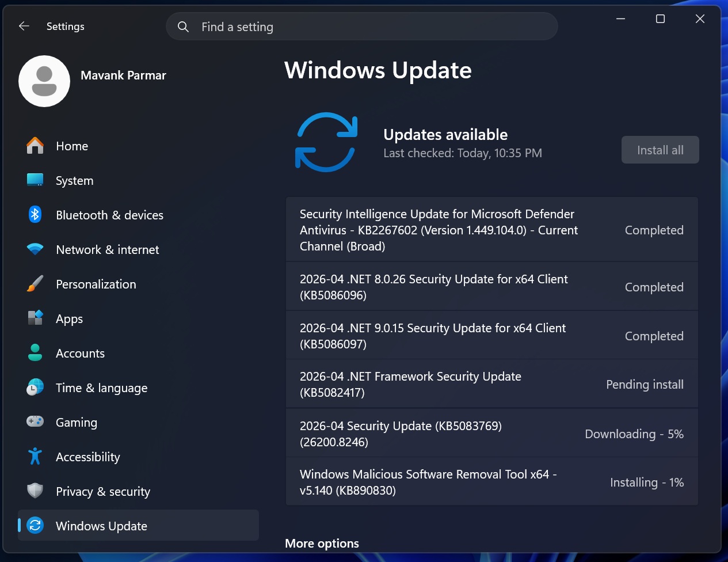Viewport: 728px width, 562px height.
Task: Click the Find a setting search field
Action: (x=362, y=26)
